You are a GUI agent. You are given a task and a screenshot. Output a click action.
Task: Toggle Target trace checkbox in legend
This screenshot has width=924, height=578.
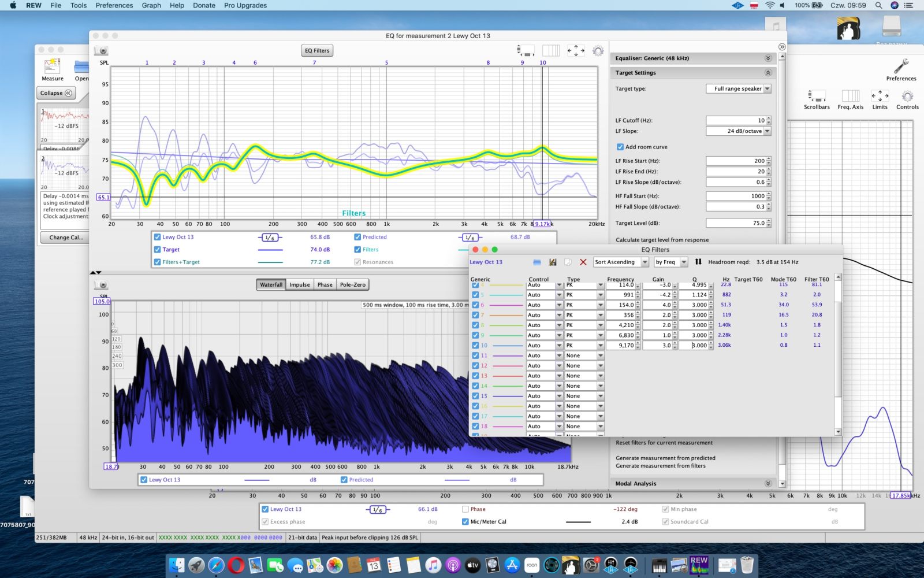pos(157,250)
